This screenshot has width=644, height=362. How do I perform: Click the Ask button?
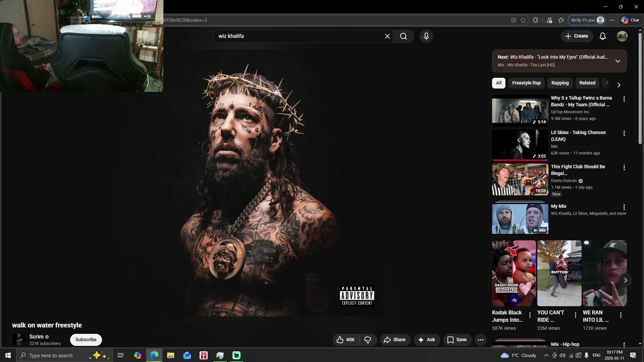(x=427, y=340)
